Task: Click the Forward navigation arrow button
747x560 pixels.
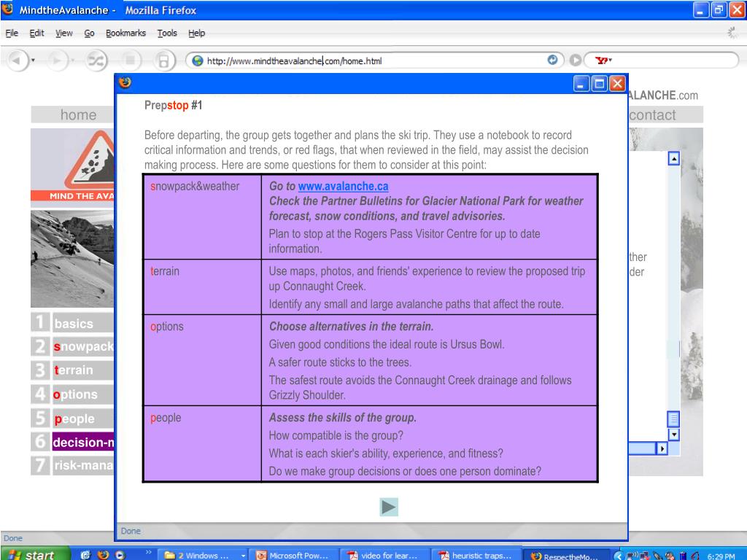Action: pyautogui.click(x=58, y=61)
